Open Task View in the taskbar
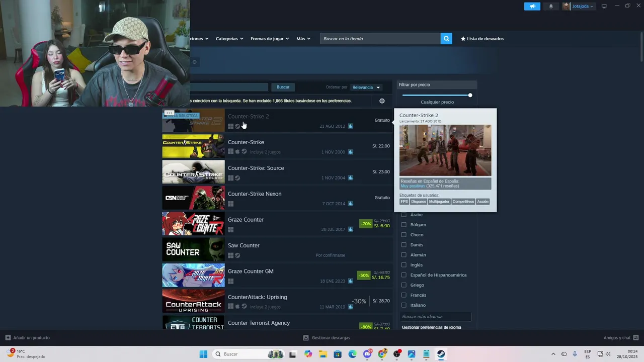The width and height of the screenshot is (644, 362). tap(293, 354)
